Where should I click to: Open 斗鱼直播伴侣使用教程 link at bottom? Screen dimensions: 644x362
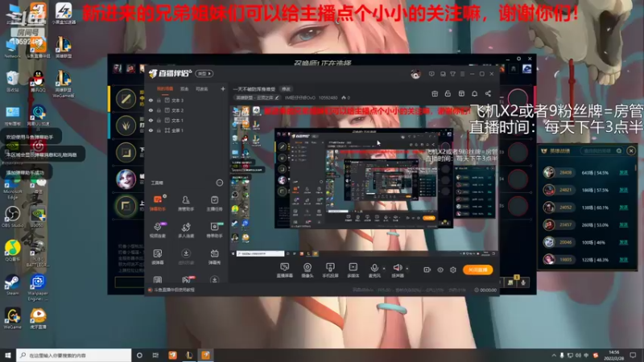(174, 290)
